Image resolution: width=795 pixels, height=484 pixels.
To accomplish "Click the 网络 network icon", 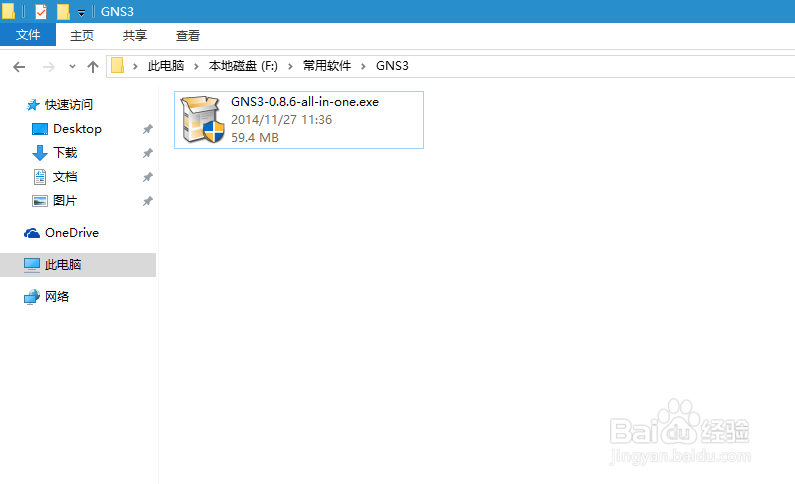I will pos(31,296).
